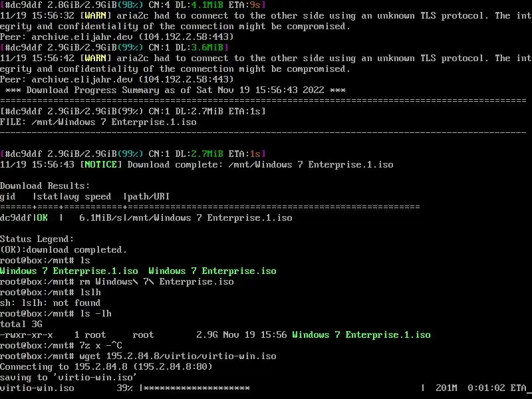Click '(OK):download completed.' line
The width and height of the screenshot is (532, 399).
point(63,250)
